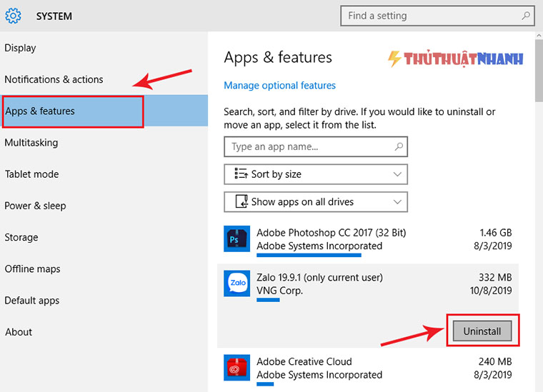Click the Type an app name field
Screen dimensions: 543x392
click(x=316, y=146)
